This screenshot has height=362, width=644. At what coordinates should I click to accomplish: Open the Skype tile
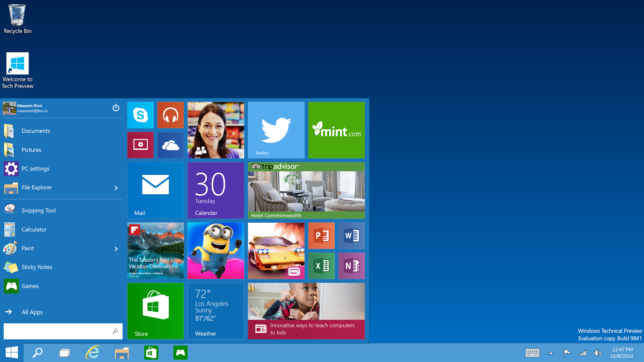[140, 115]
